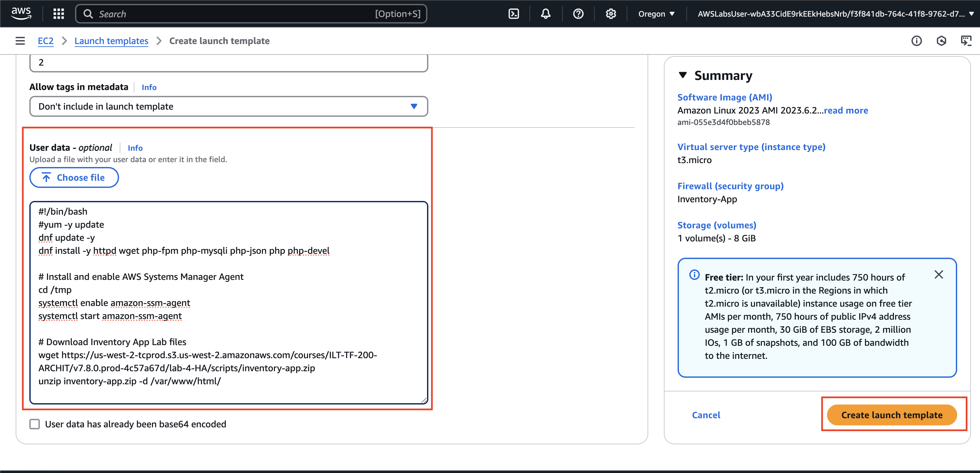Go to the Launch templates breadcrumb
Screen dimensions: 980x473
[111, 41]
